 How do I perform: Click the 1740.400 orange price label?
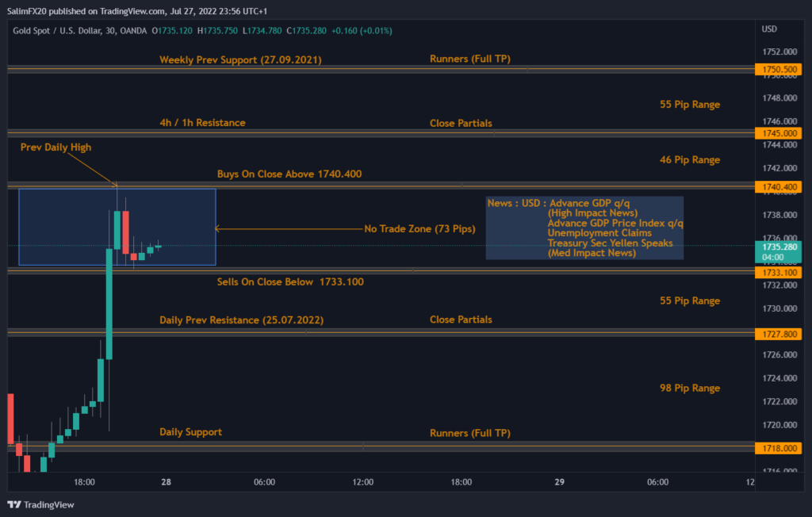(x=779, y=187)
